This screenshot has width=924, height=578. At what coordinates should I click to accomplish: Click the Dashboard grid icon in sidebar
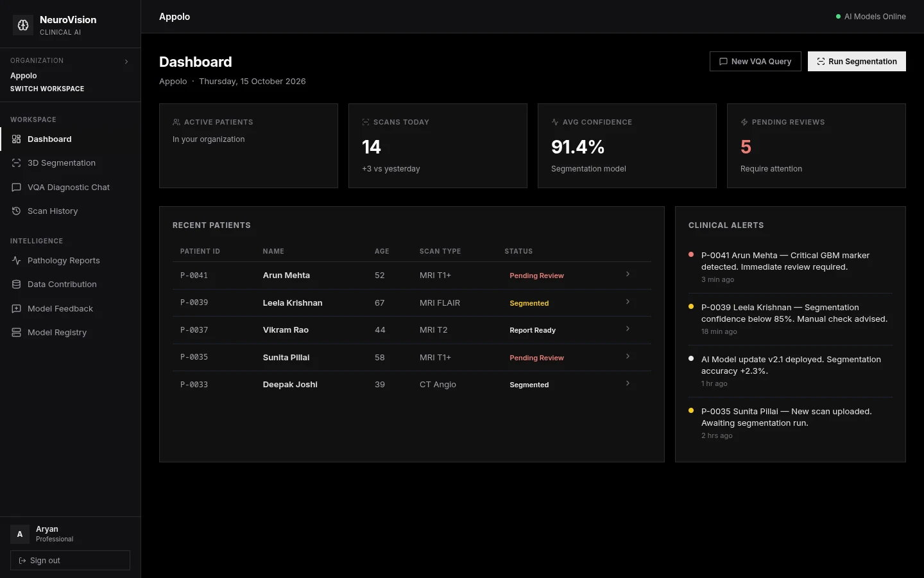(x=17, y=139)
